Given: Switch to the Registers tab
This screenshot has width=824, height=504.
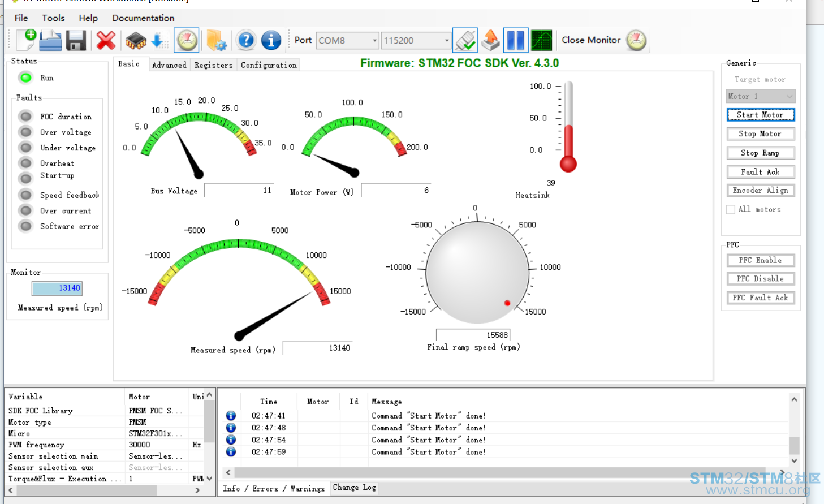Looking at the screenshot, I should [x=214, y=65].
